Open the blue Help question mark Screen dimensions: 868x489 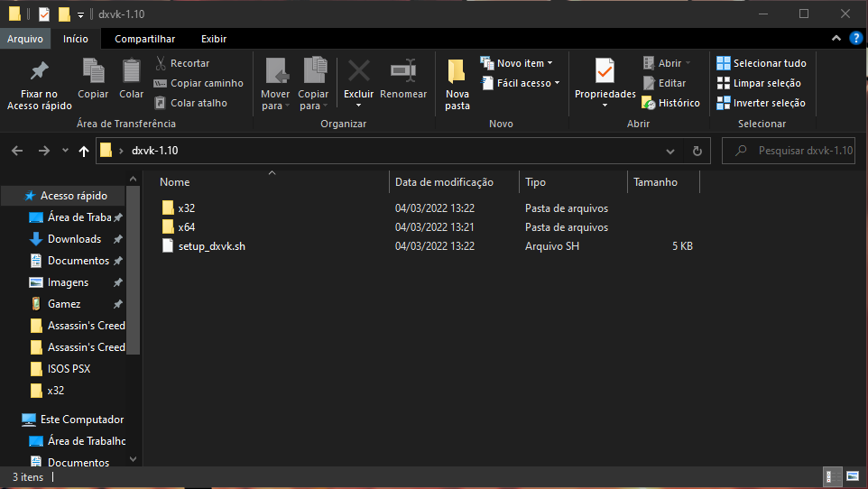pos(856,38)
